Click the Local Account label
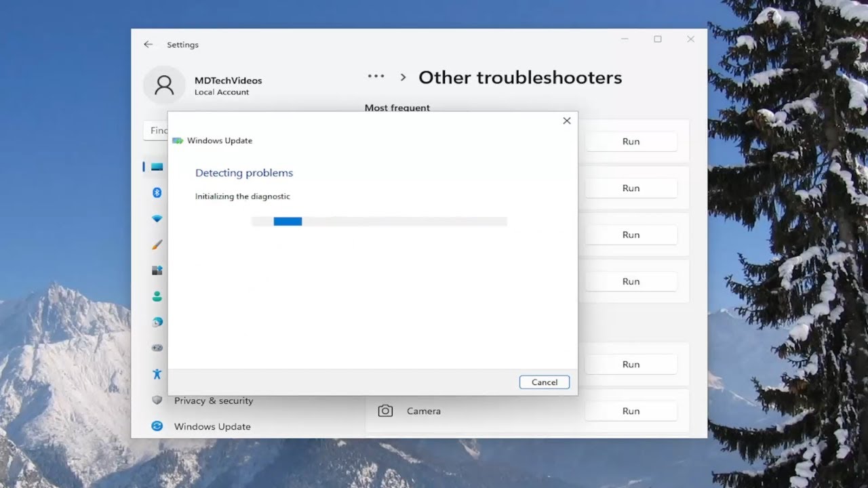The height and width of the screenshot is (488, 868). click(x=222, y=92)
